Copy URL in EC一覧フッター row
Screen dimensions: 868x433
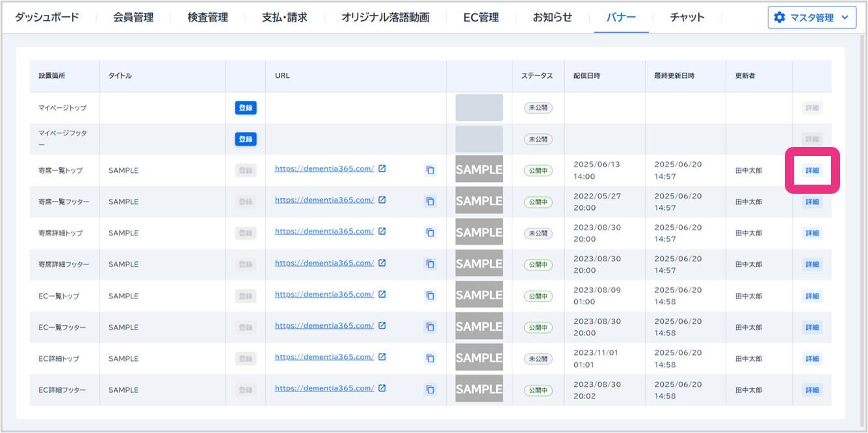point(430,327)
